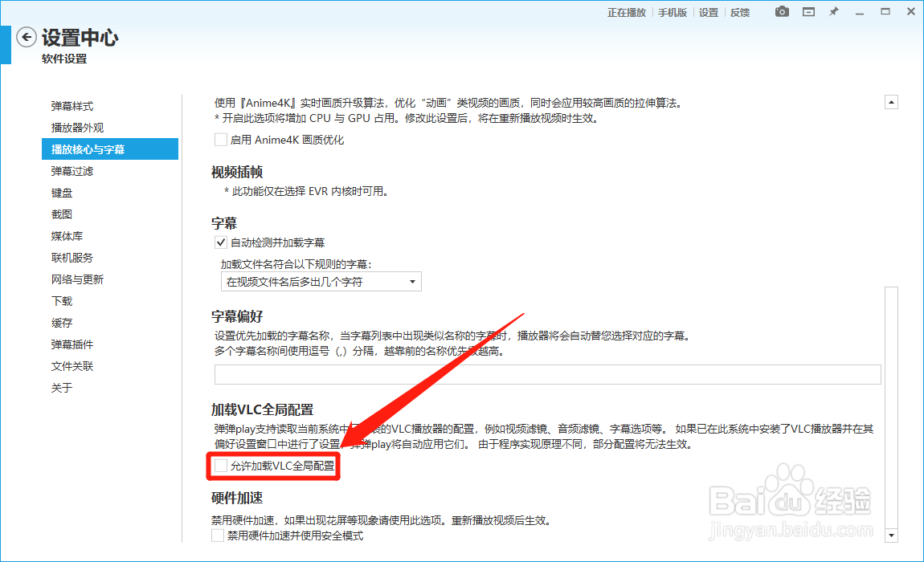Select the 播放核心与字幕 category

pos(109,149)
